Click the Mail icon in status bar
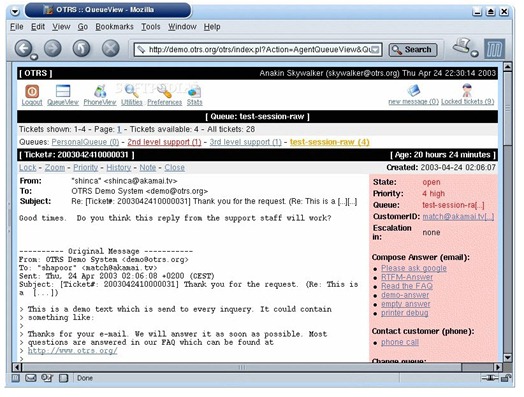The width and height of the screenshot is (524, 397). tap(31, 378)
